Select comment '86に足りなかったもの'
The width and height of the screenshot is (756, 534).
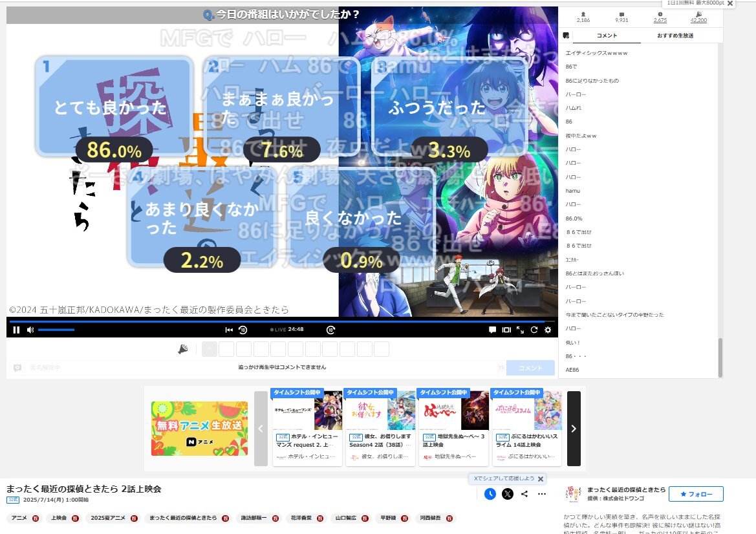pyautogui.click(x=592, y=81)
